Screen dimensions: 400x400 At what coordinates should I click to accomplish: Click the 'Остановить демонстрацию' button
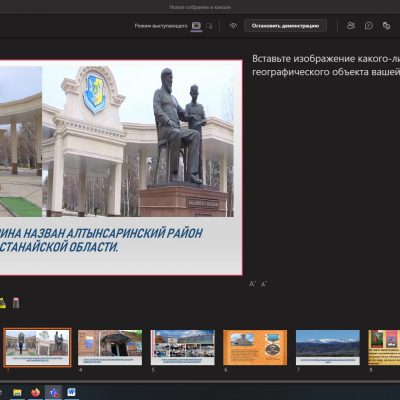[285, 26]
